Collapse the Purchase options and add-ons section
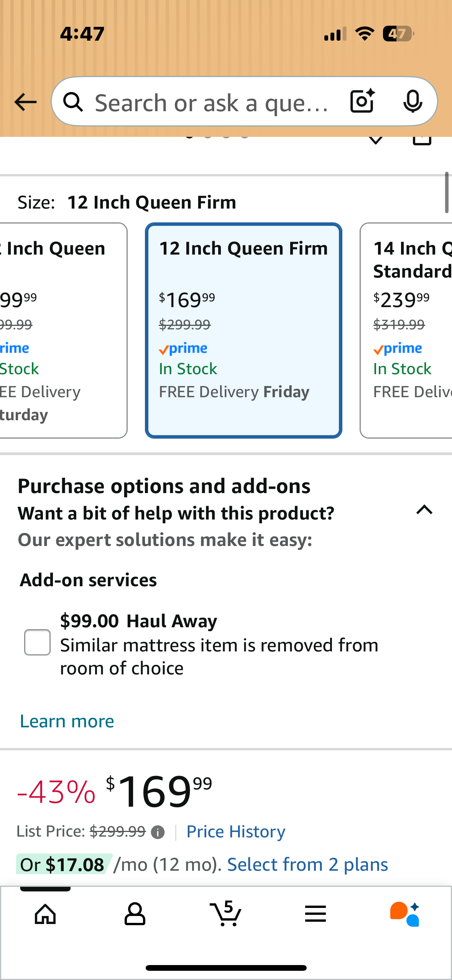The height and width of the screenshot is (980, 452). point(424,510)
